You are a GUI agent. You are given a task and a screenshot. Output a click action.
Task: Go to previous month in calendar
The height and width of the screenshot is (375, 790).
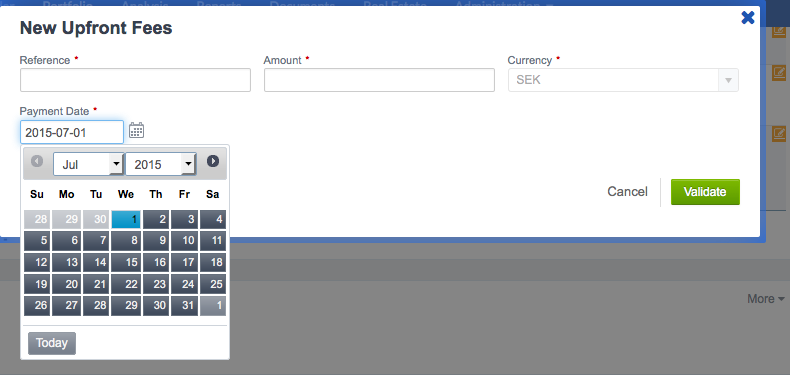[x=37, y=161]
